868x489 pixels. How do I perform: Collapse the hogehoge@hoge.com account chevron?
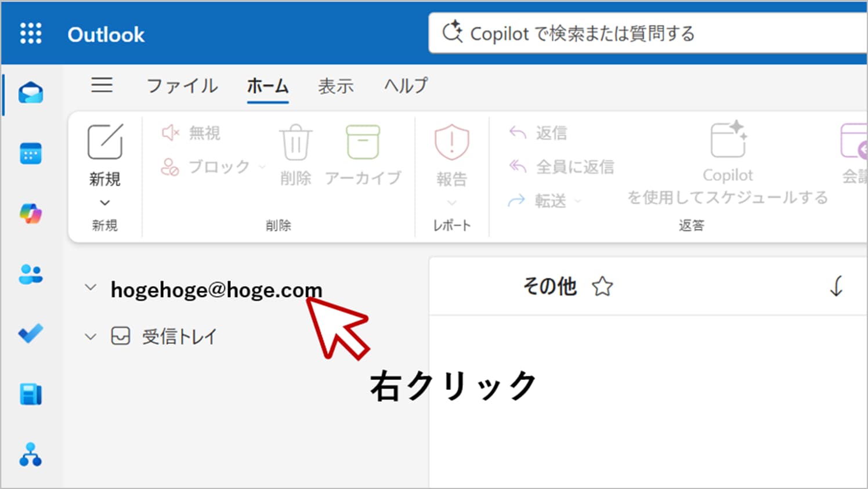coord(91,287)
